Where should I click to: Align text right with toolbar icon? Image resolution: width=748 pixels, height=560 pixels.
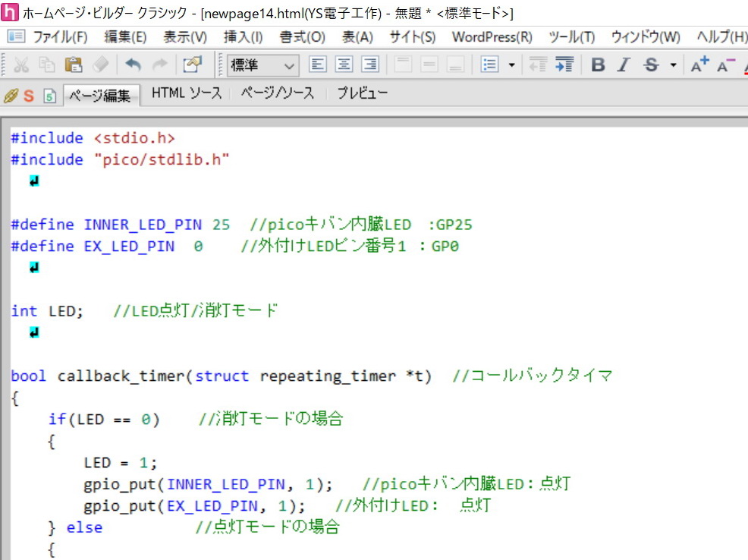coord(369,65)
